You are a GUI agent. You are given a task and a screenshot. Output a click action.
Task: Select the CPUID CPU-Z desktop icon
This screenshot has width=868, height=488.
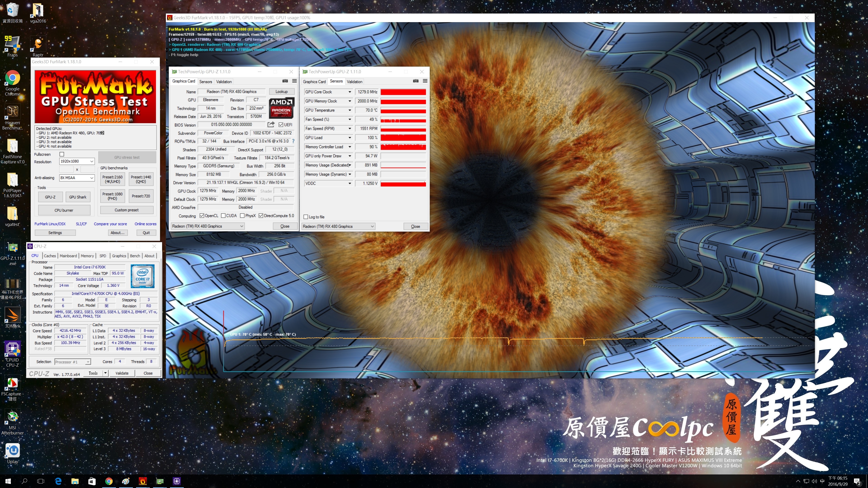click(12, 354)
